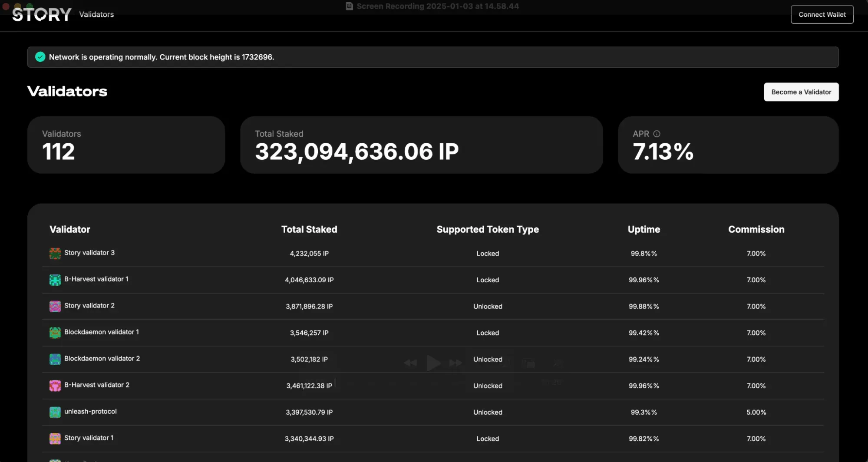Click the Validator column header

click(70, 229)
